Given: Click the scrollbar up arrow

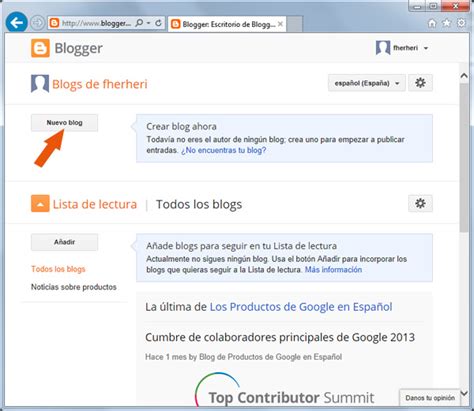Looking at the screenshot, I should pos(464,76).
